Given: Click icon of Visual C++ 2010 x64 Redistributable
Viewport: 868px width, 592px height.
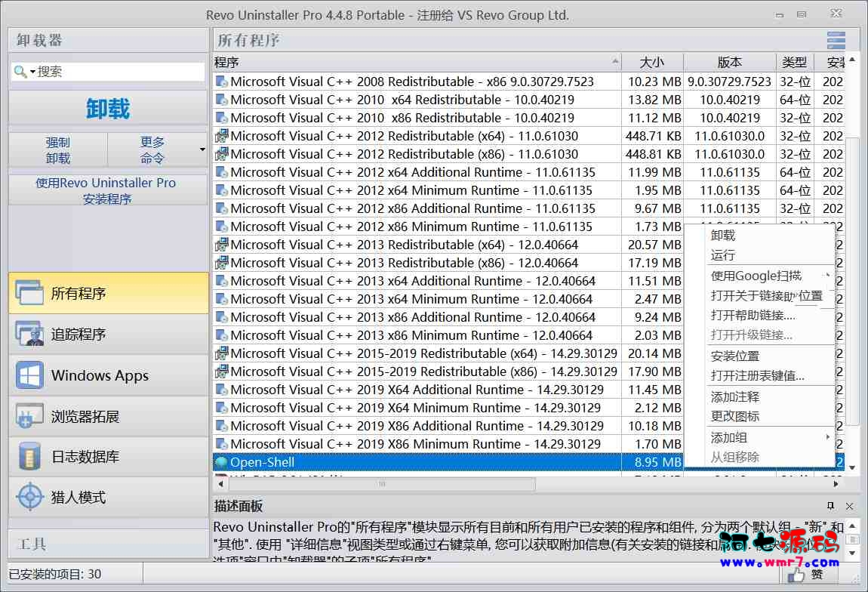Looking at the screenshot, I should click(x=221, y=100).
